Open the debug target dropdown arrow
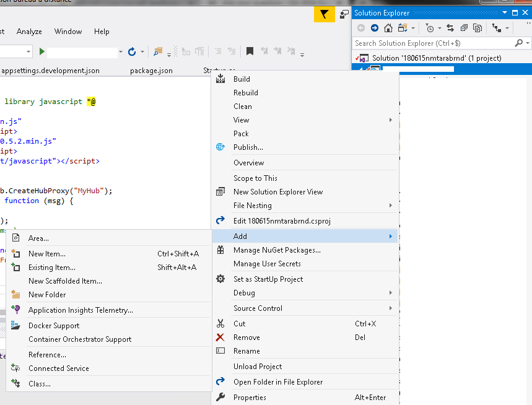532x405 pixels. coord(120,52)
